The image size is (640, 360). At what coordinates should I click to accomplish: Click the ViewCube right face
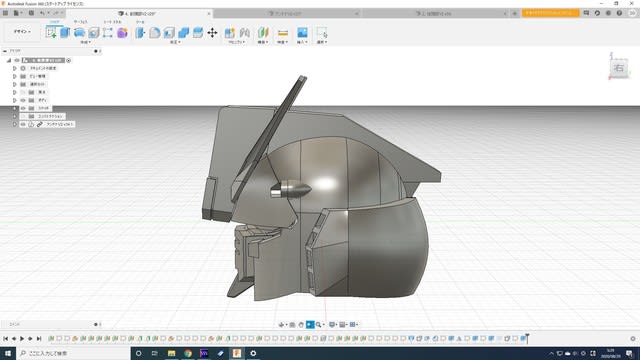click(619, 68)
